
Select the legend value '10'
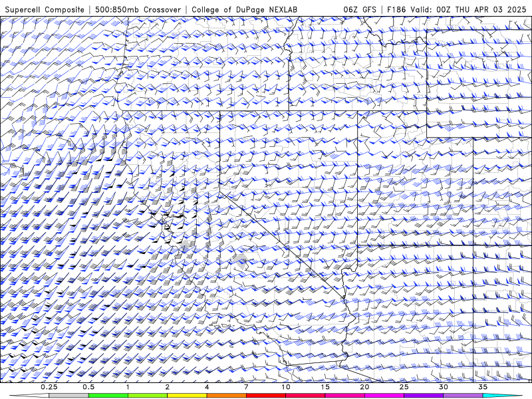pos(286,387)
